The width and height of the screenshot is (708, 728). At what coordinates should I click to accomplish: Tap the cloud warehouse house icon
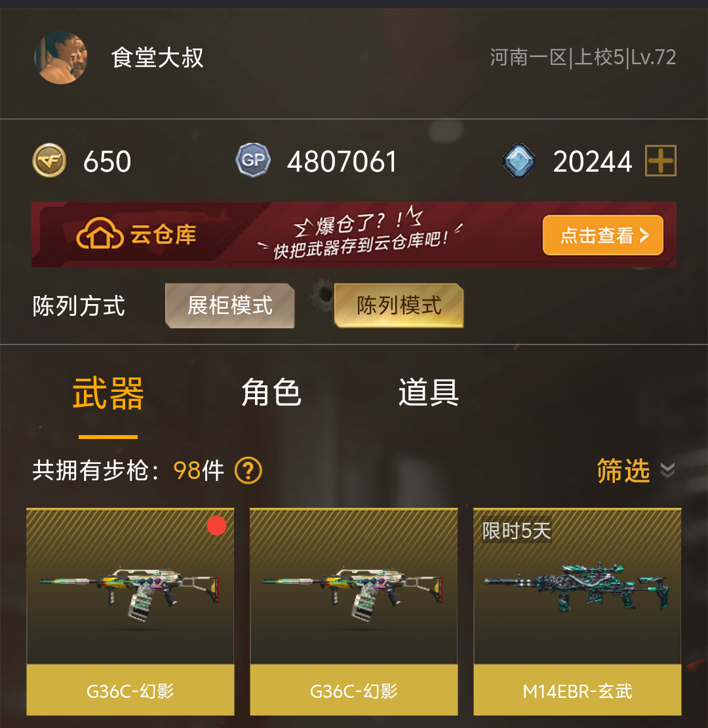tap(100, 233)
